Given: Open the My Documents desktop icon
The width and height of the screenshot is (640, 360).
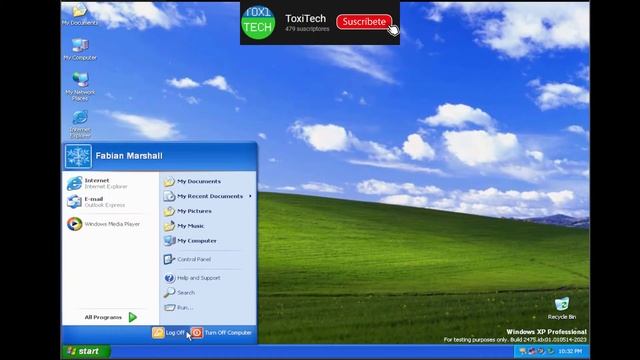Looking at the screenshot, I should pyautogui.click(x=80, y=14).
